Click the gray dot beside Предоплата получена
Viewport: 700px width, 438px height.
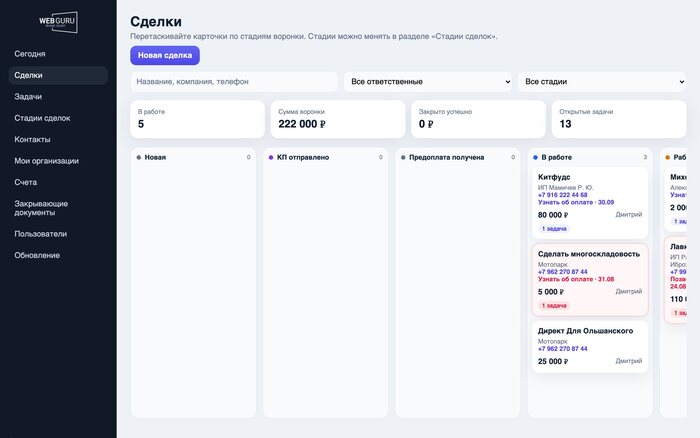[x=403, y=157]
